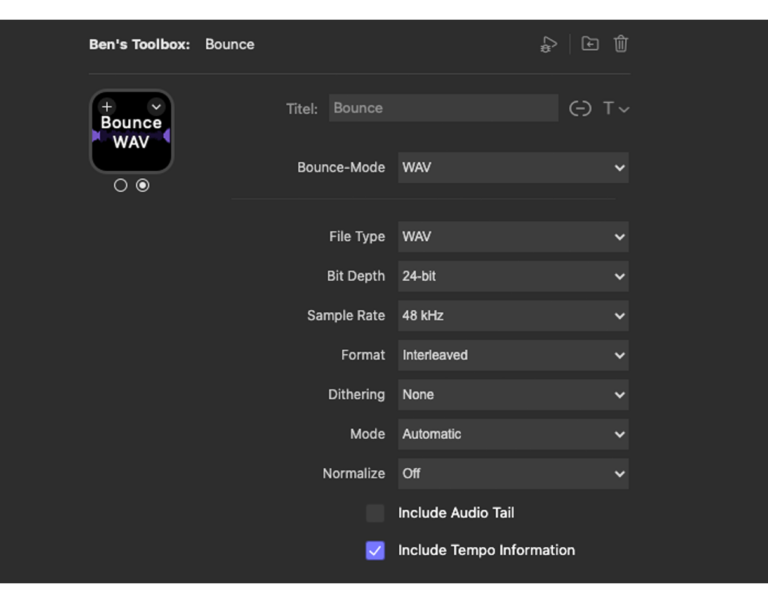The width and height of the screenshot is (768, 603).
Task: Click the plus icon on Bounce WAV tile
Action: (107, 107)
